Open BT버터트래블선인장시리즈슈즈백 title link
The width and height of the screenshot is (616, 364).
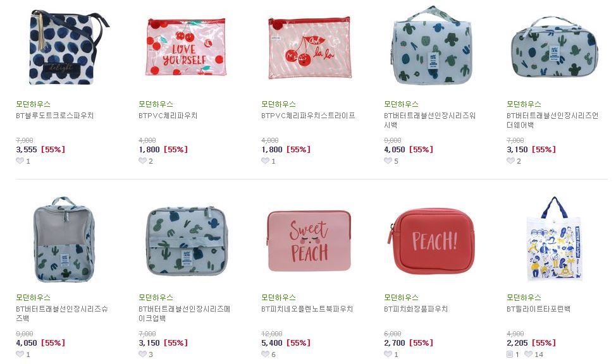click(62, 313)
